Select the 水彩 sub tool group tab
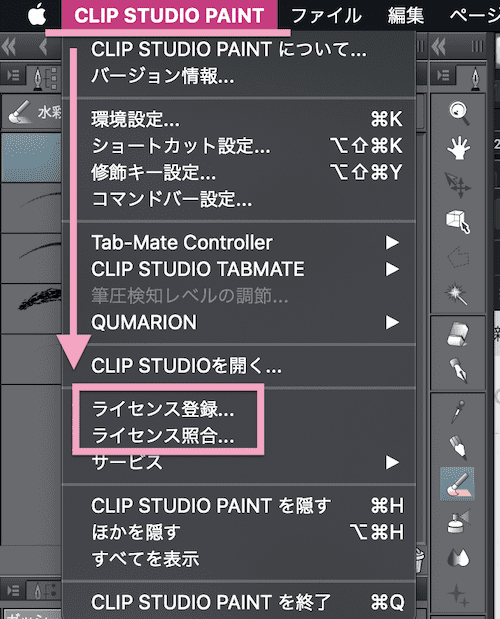The width and height of the screenshot is (500, 619). (32, 113)
